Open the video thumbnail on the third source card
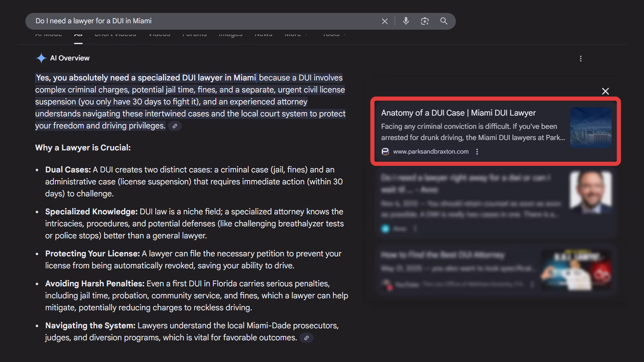 [576, 269]
